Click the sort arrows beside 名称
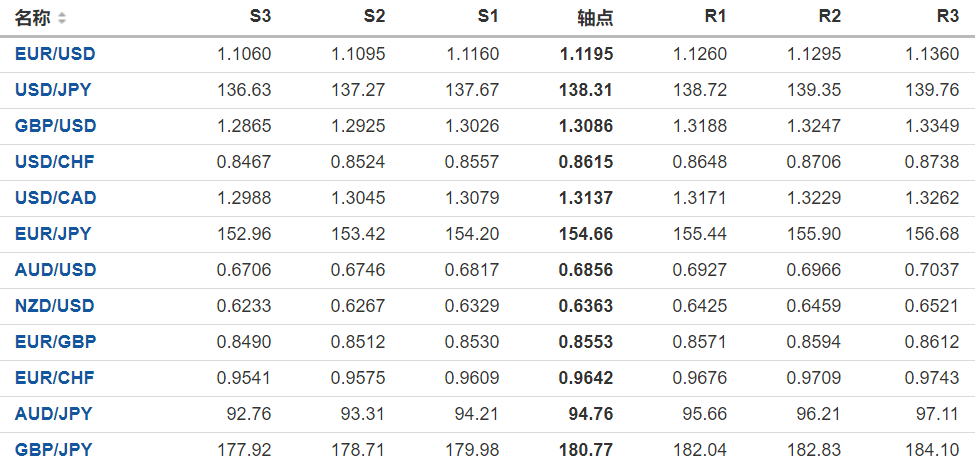Viewport: 975px width, 468px height. (x=63, y=18)
